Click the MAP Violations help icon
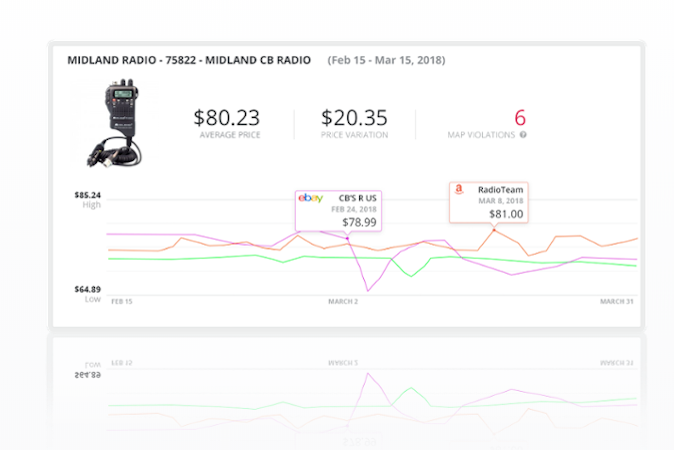The width and height of the screenshot is (674, 450). (x=523, y=135)
